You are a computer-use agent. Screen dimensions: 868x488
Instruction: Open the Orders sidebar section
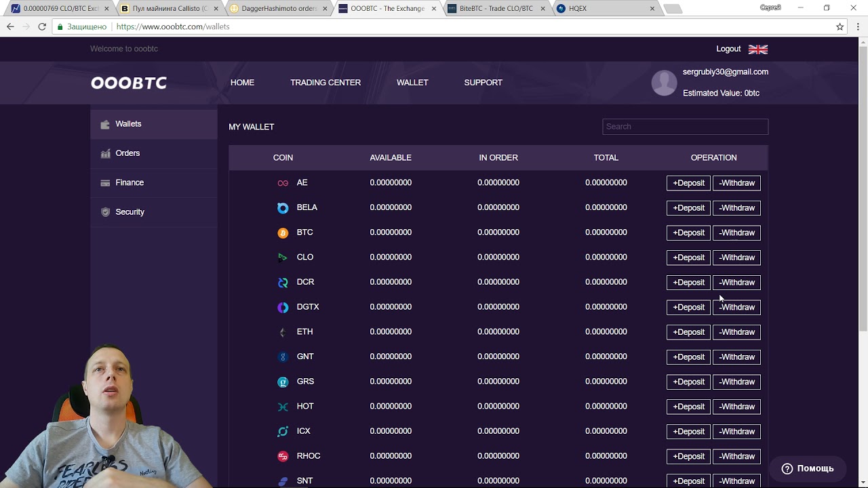pyautogui.click(x=154, y=153)
